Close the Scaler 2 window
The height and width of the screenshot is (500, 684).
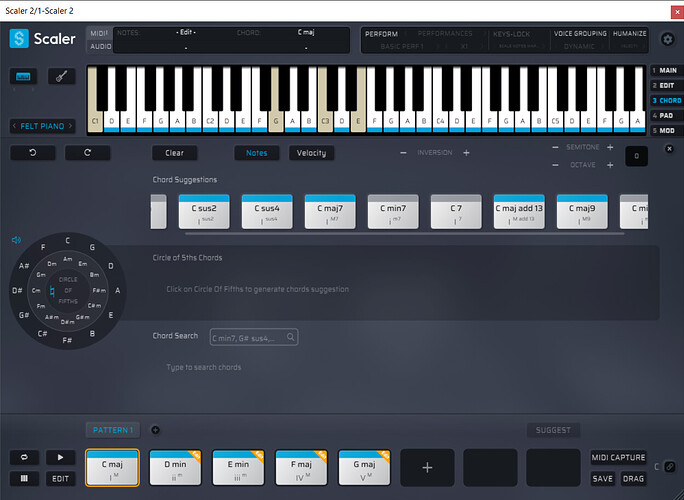point(677,12)
